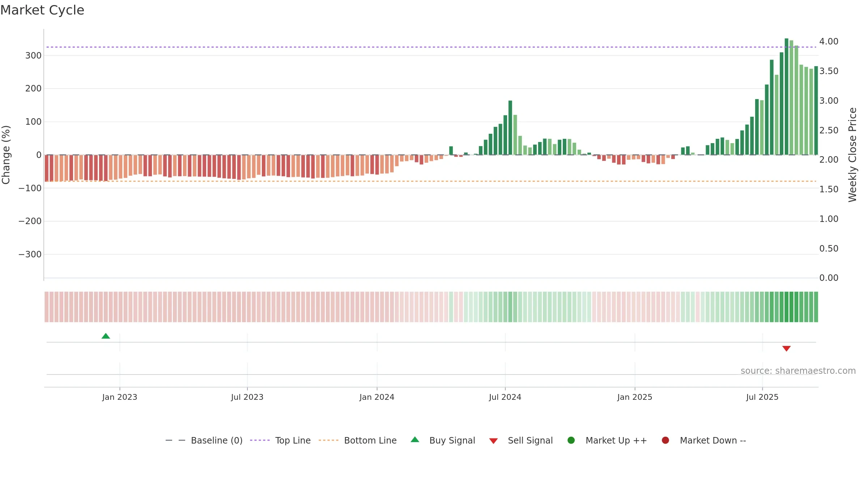This screenshot has height=488, width=868.
Task: Toggle the Top Line legend entry
Action: 280,440
